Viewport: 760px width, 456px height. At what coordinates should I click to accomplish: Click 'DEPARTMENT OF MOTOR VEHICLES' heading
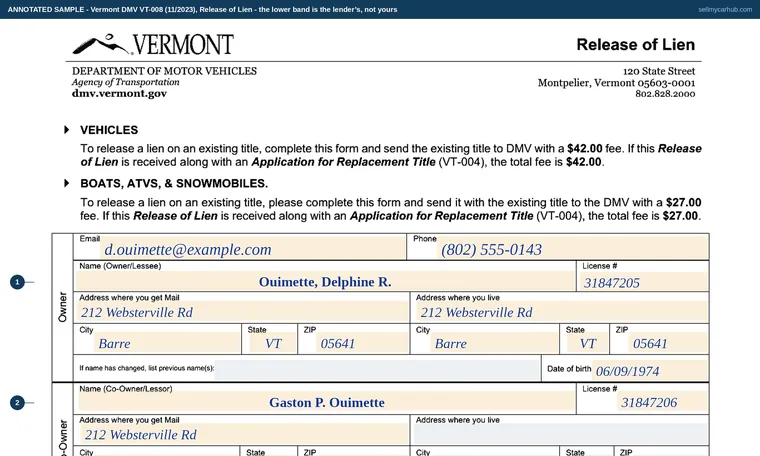(164, 71)
